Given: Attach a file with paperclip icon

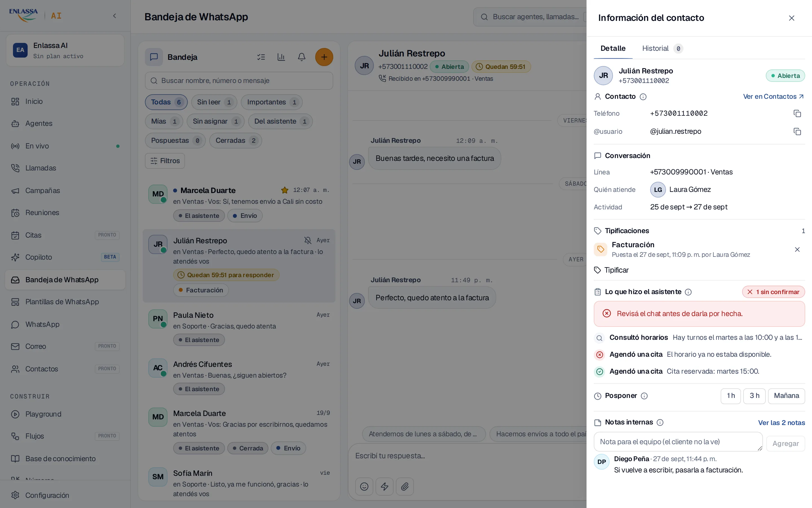Looking at the screenshot, I should click(405, 486).
